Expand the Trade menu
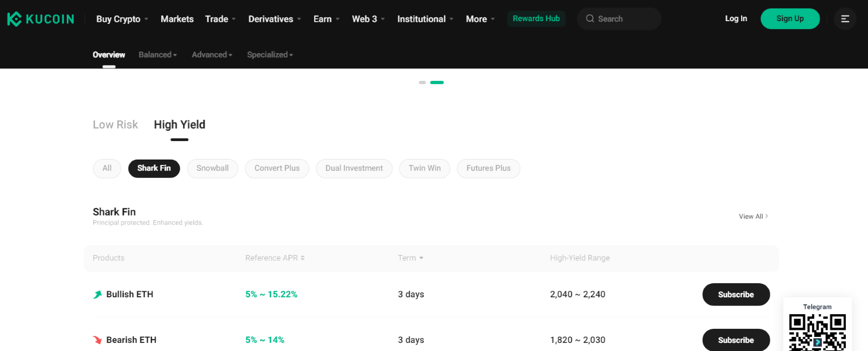The image size is (868, 351). pyautogui.click(x=220, y=19)
